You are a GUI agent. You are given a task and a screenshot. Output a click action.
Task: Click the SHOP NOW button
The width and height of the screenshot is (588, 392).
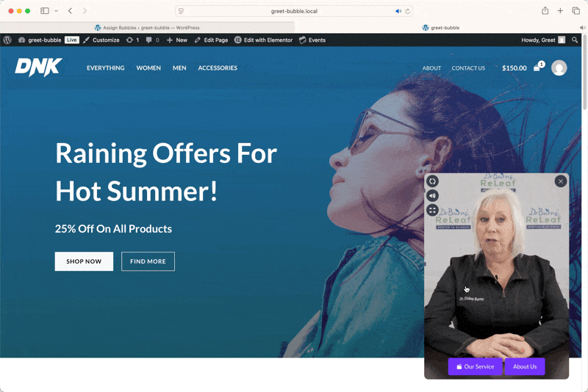pyautogui.click(x=84, y=261)
